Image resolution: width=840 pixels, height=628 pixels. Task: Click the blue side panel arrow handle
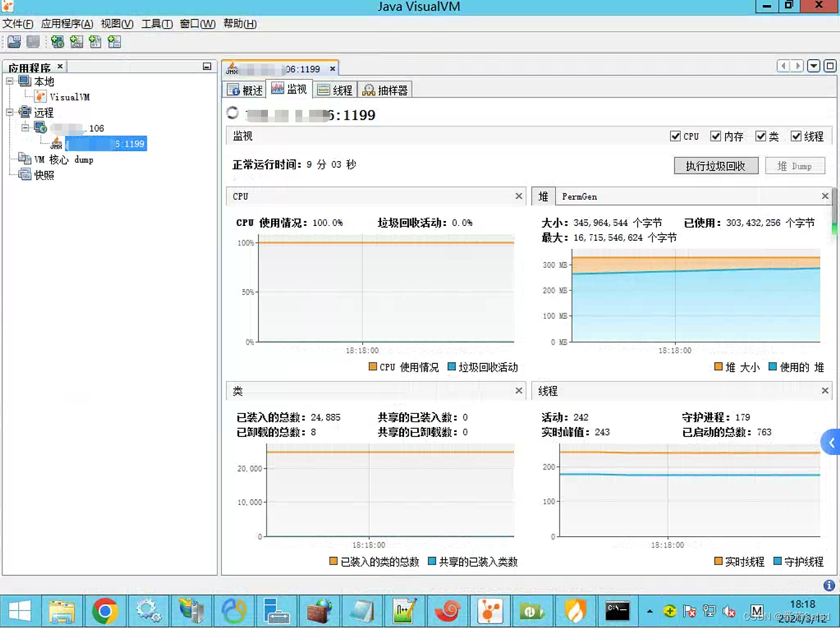click(x=831, y=443)
